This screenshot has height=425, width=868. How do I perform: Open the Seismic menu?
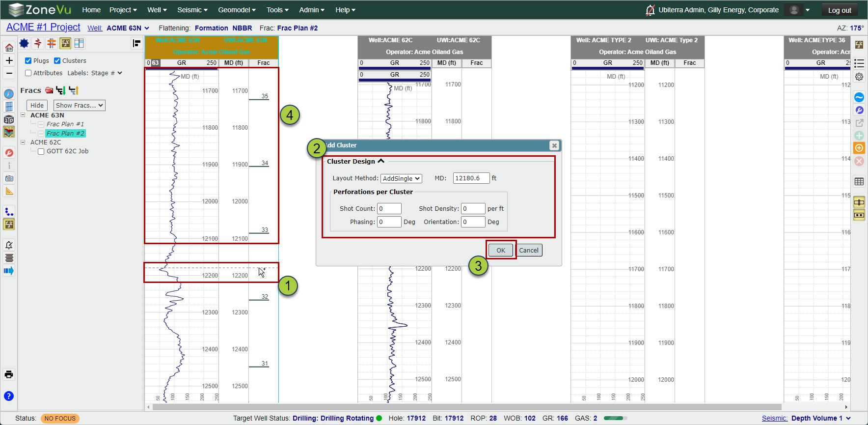pyautogui.click(x=192, y=10)
